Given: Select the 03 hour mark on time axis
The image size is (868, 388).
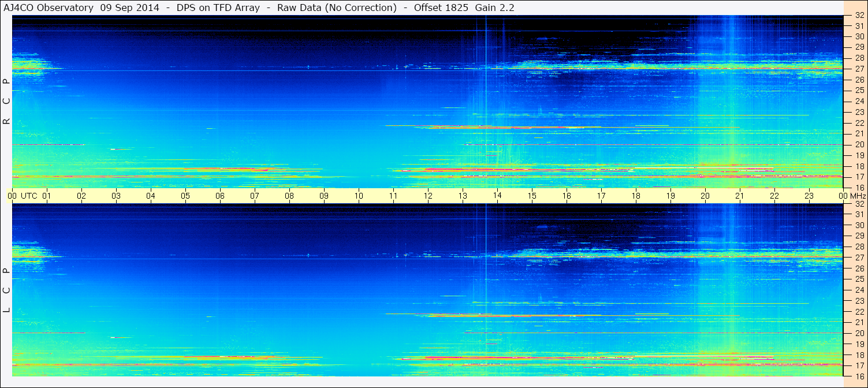Looking at the screenshot, I should [x=116, y=196].
